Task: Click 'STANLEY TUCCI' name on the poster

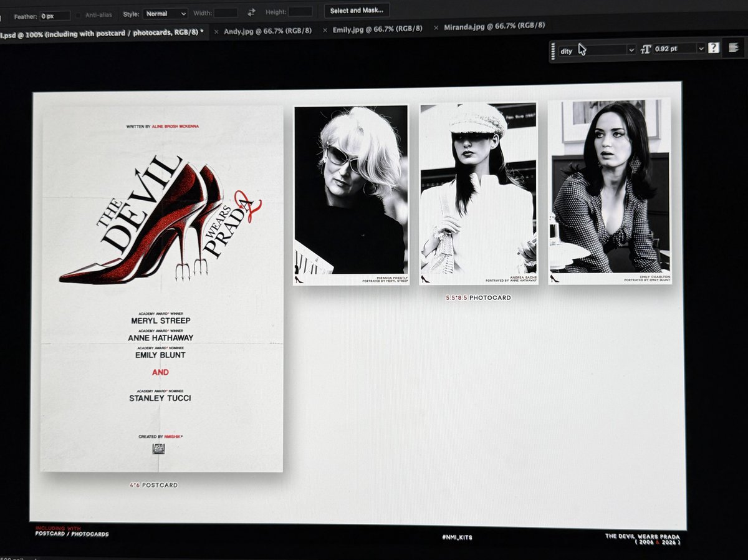Action: (160, 397)
